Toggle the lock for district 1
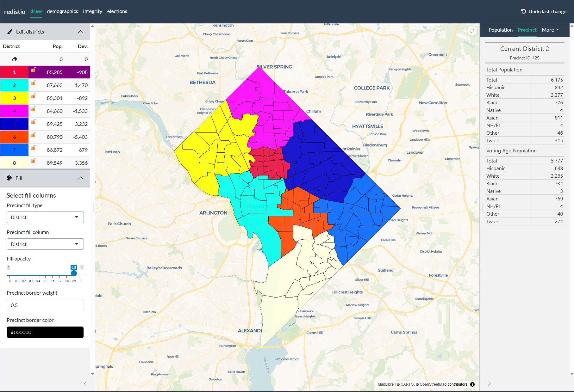 [x=33, y=70]
